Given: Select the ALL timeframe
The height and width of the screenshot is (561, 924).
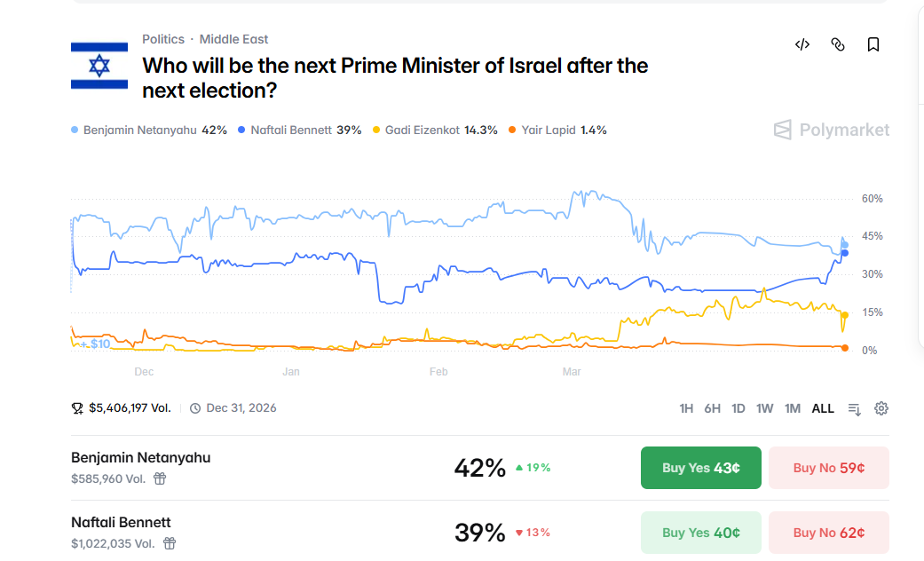Looking at the screenshot, I should click(823, 408).
